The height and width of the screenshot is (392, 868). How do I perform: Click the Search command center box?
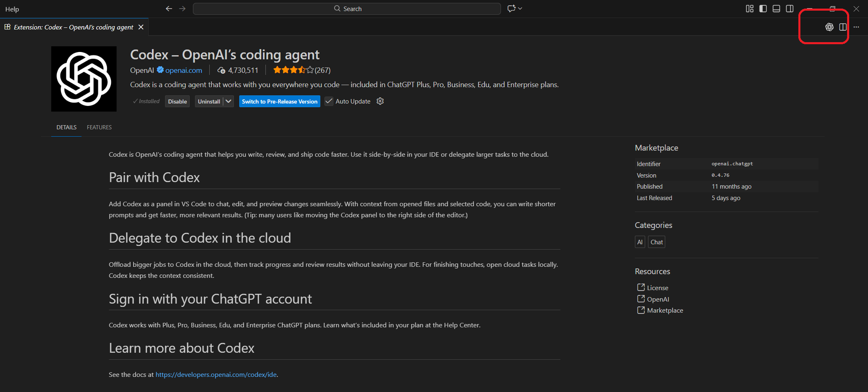[347, 9]
